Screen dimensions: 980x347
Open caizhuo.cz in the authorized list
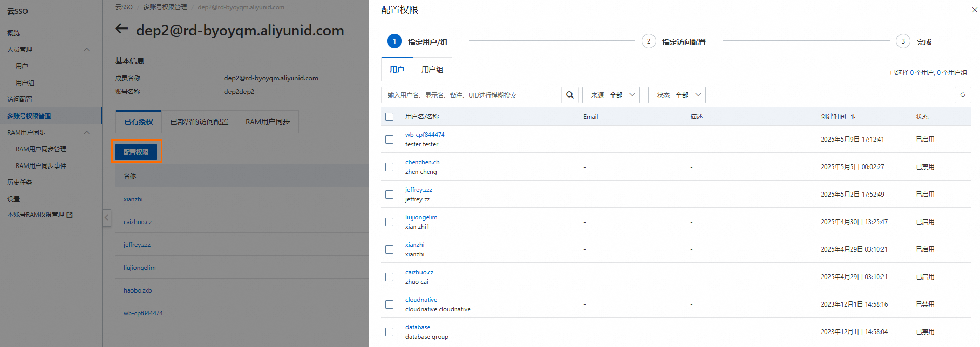point(138,222)
